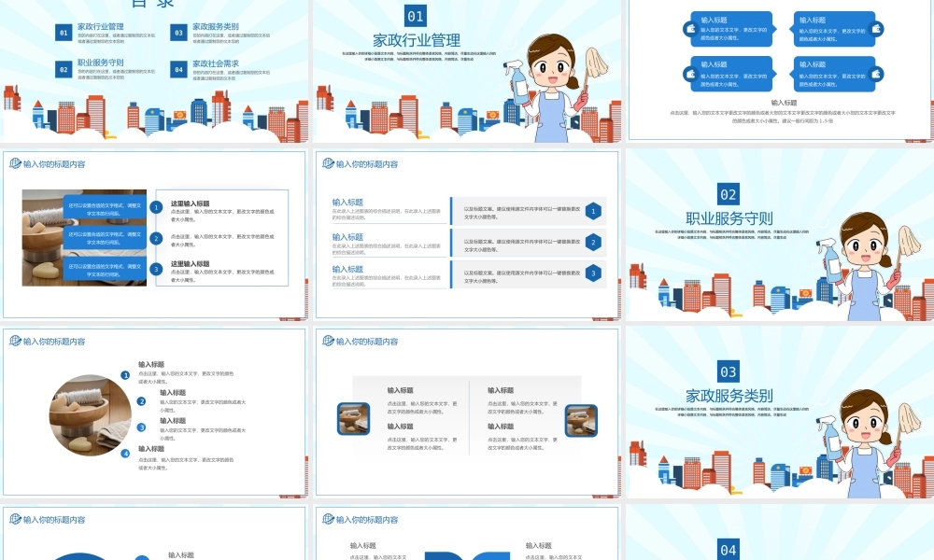The image size is (934, 560).
Task: Click the circular soap dish photo
Action: (x=91, y=415)
